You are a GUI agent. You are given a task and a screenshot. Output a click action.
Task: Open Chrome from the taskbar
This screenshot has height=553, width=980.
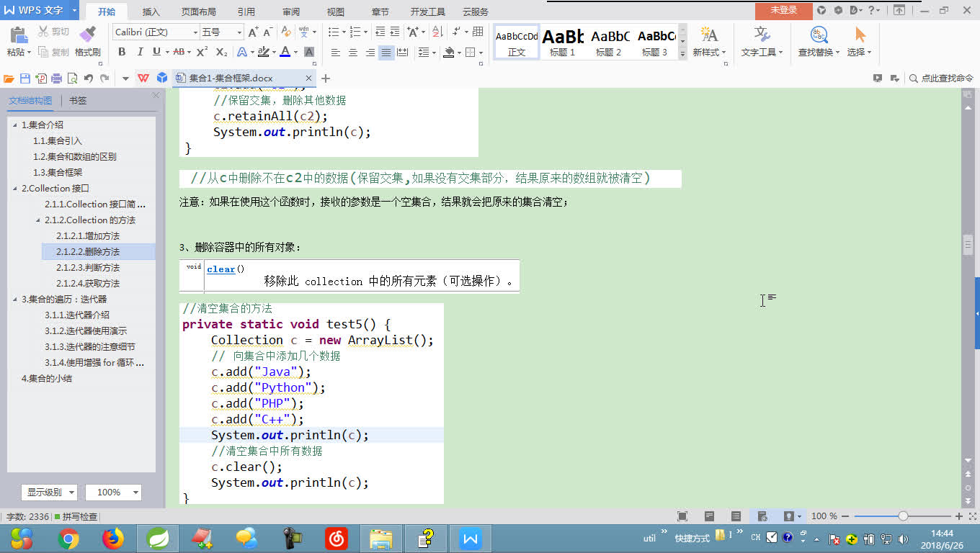pos(68,538)
